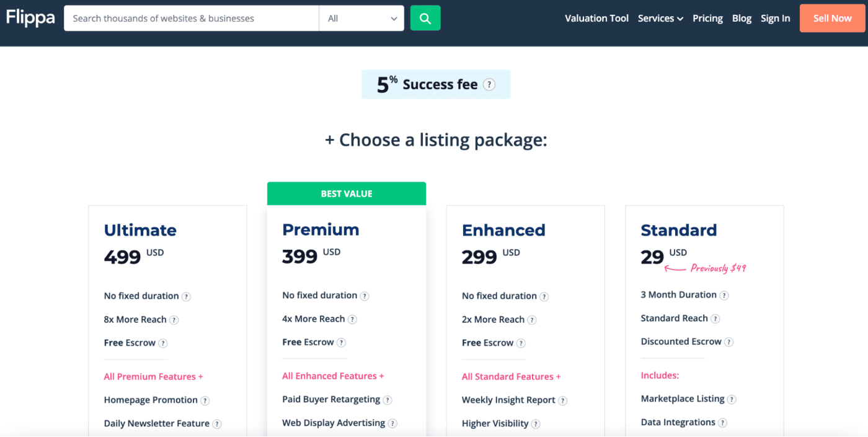This screenshot has height=437, width=868.
Task: View Free Escrow info on Premium plan
Action: point(342,342)
